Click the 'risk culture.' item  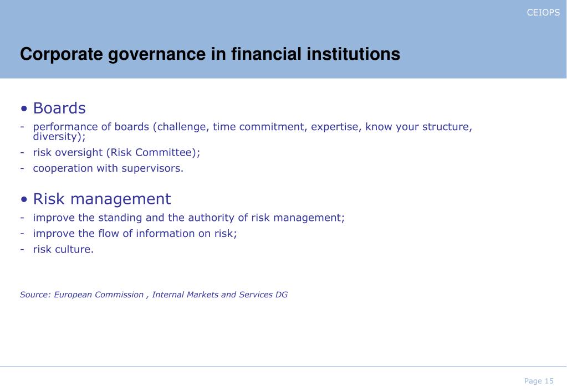[x=63, y=249]
